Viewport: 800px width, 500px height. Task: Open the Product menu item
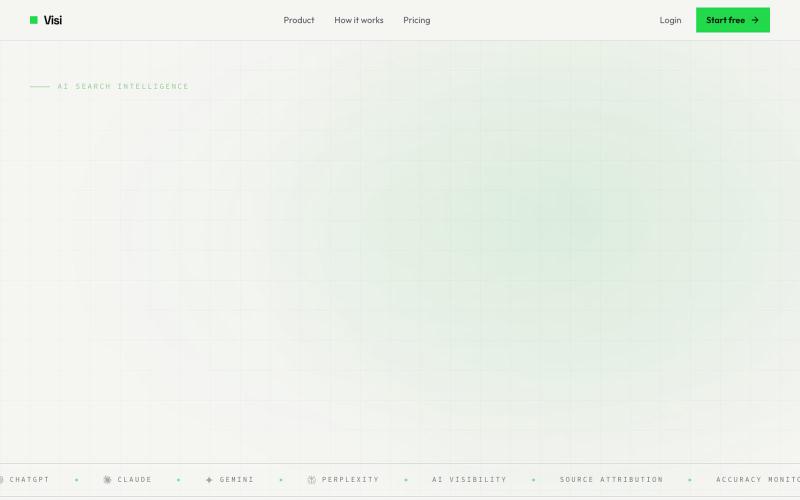click(x=299, y=20)
